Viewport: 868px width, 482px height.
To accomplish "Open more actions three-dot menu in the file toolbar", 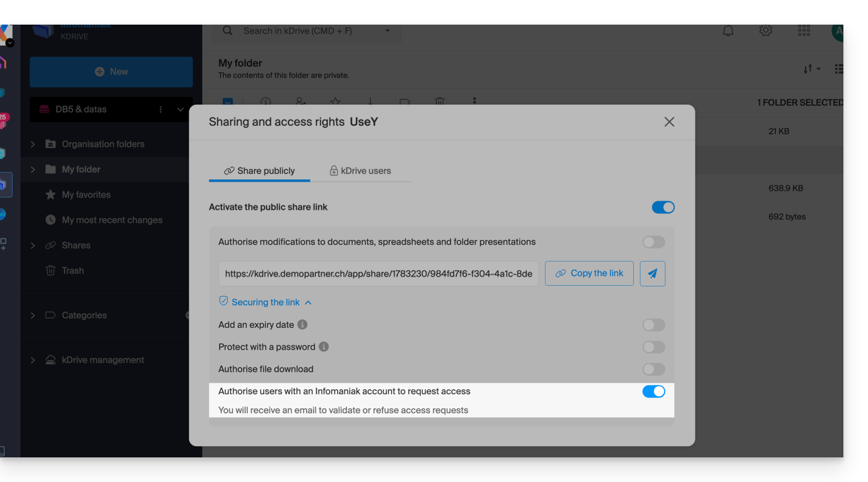I will pyautogui.click(x=474, y=101).
